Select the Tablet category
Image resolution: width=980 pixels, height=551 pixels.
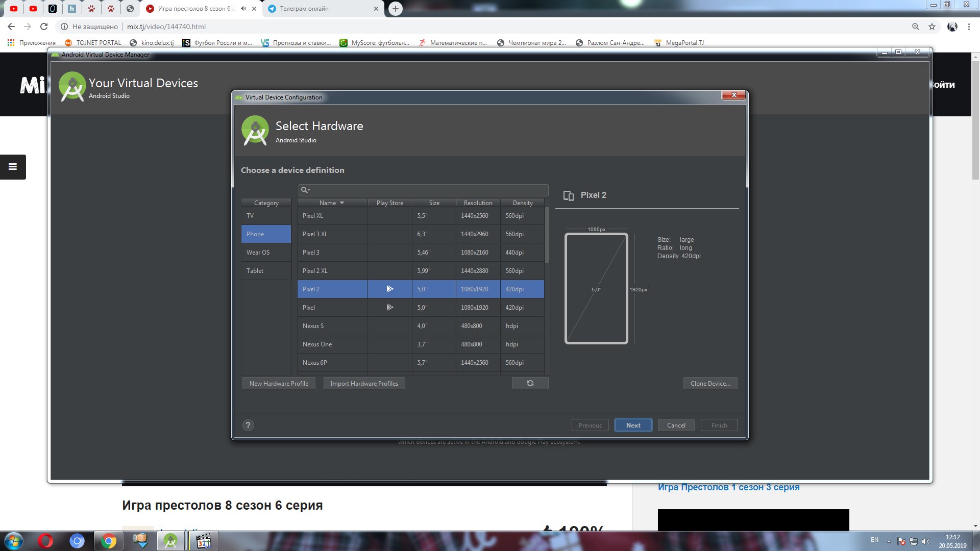pos(266,271)
